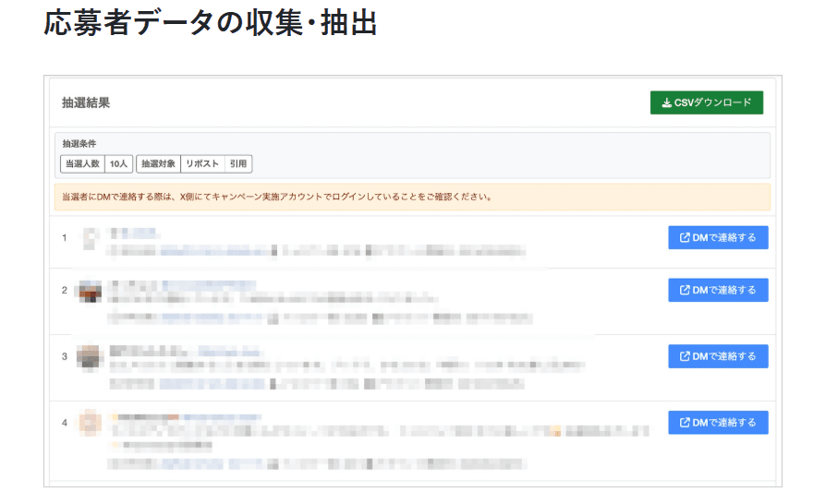Viewport: 813px width, 504px height.
Task: Open the blue username link of winner 4
Action: pyautogui.click(x=222, y=417)
